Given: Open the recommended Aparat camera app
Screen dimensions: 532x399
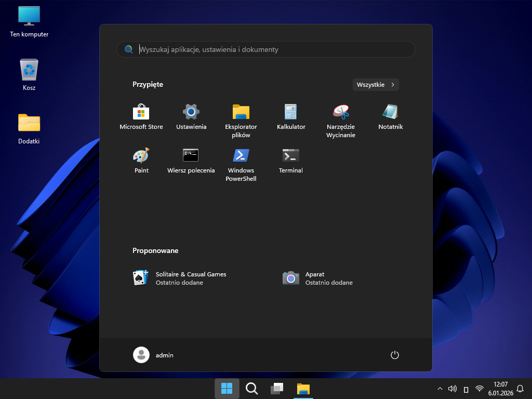Looking at the screenshot, I should click(317, 278).
